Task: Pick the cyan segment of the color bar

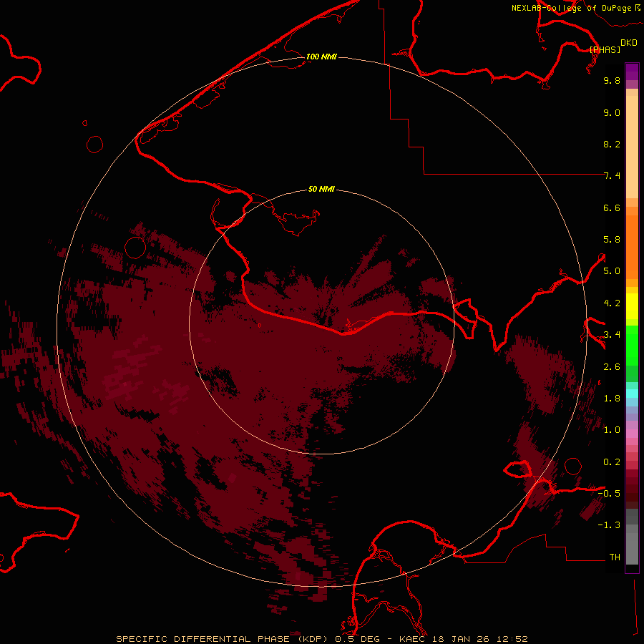Action: point(632,394)
